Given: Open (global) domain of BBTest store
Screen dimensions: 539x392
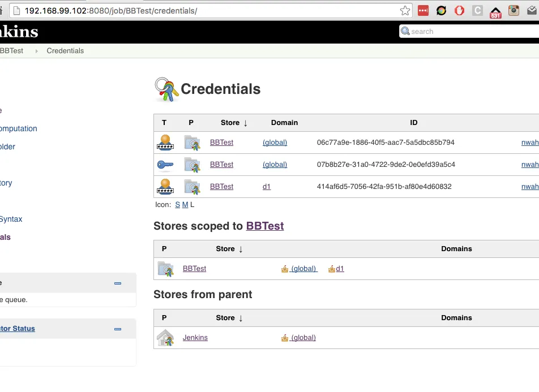Looking at the screenshot, I should pyautogui.click(x=304, y=269).
